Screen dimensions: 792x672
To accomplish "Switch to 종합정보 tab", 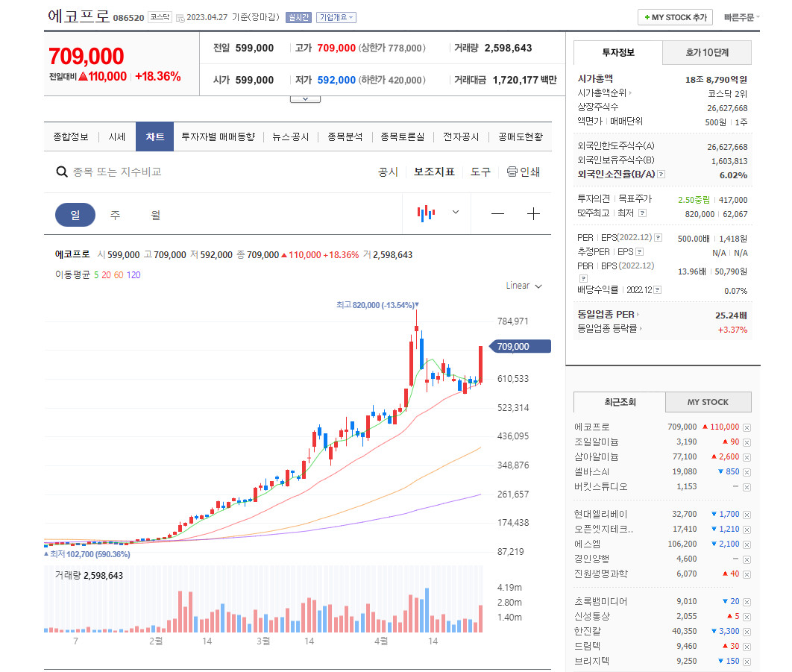I will [x=71, y=137].
